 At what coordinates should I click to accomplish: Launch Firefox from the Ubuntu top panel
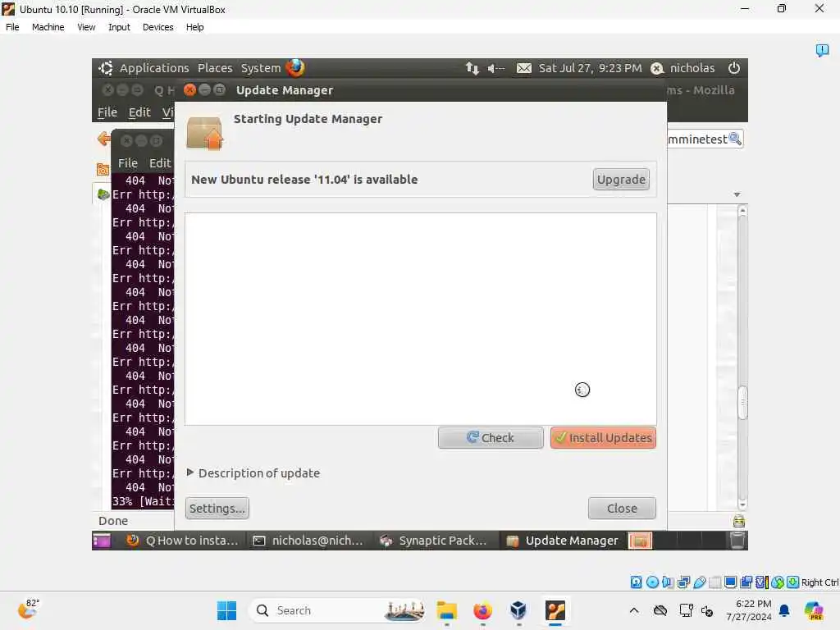coord(294,68)
